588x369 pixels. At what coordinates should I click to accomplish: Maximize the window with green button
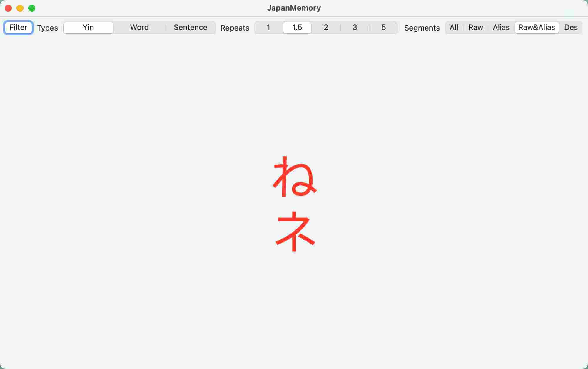(32, 8)
